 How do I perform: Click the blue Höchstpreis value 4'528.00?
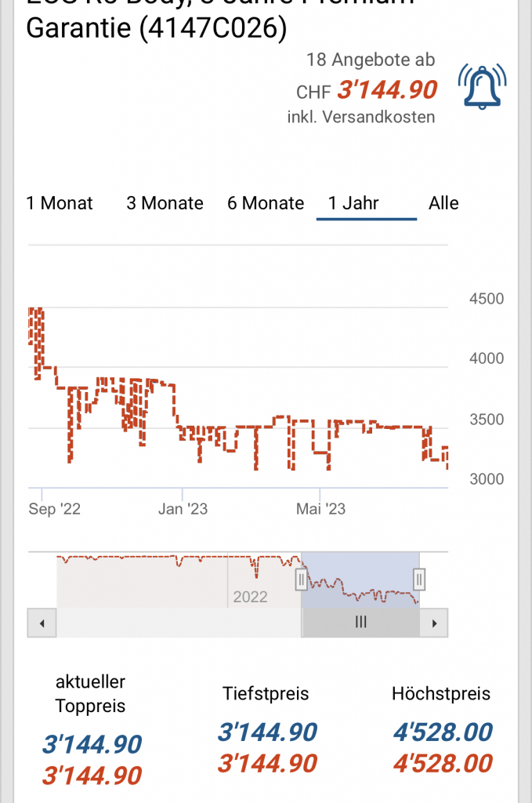click(443, 732)
